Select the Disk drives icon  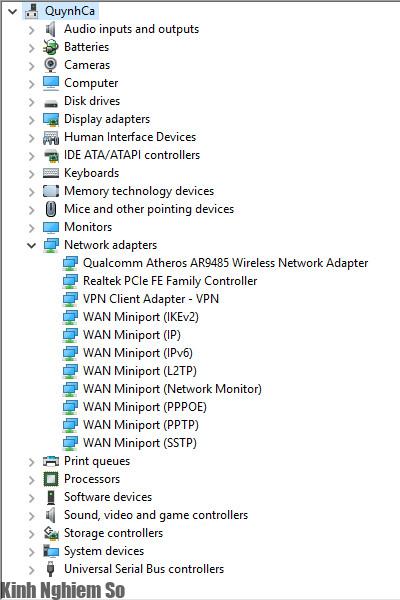[51, 103]
